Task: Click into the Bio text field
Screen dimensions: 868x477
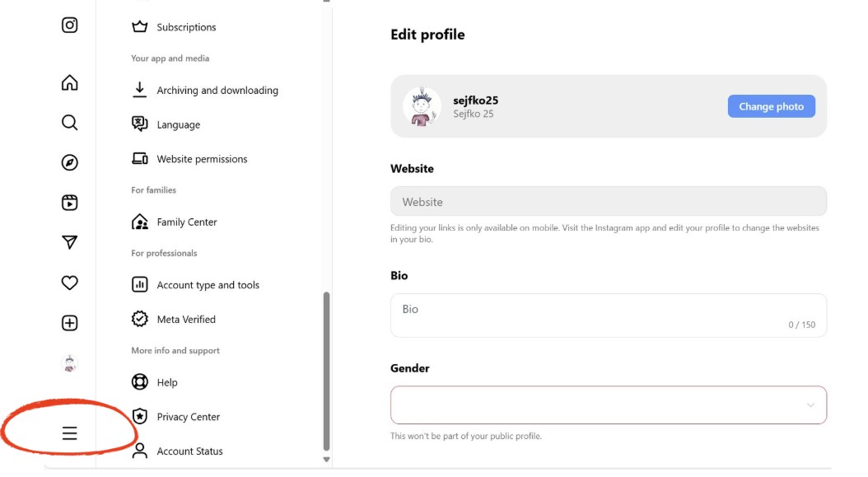Action: 609,316
